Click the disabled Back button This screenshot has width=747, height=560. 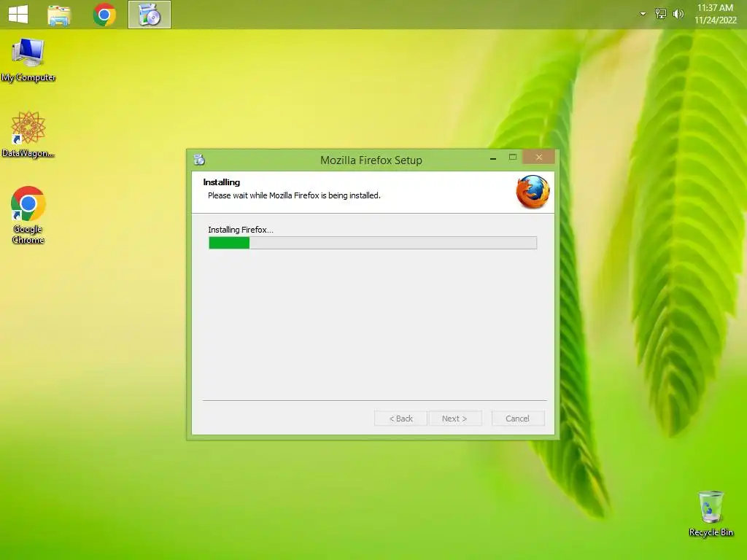pos(400,419)
